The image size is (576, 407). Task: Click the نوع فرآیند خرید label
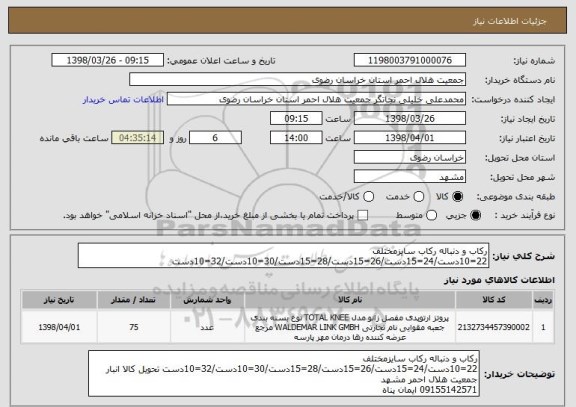pyautogui.click(x=525, y=216)
